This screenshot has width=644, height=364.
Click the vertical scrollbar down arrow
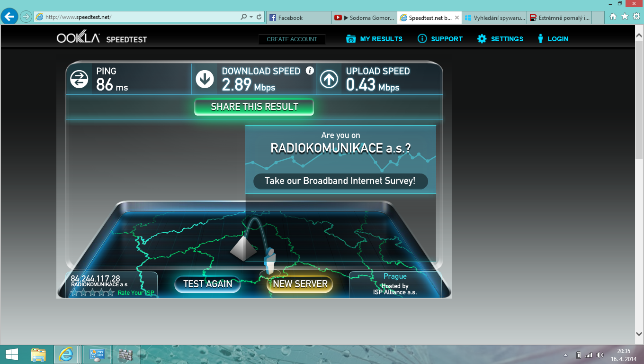pyautogui.click(x=639, y=333)
